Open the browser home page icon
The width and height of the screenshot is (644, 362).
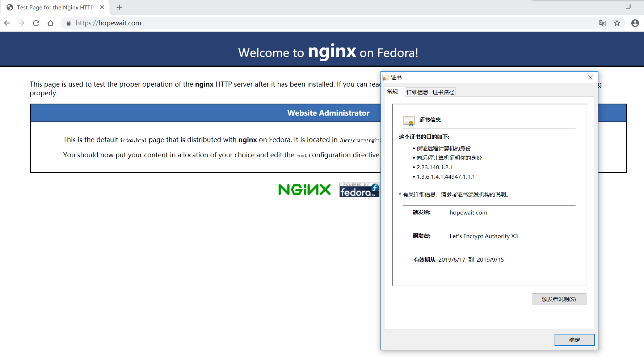51,23
